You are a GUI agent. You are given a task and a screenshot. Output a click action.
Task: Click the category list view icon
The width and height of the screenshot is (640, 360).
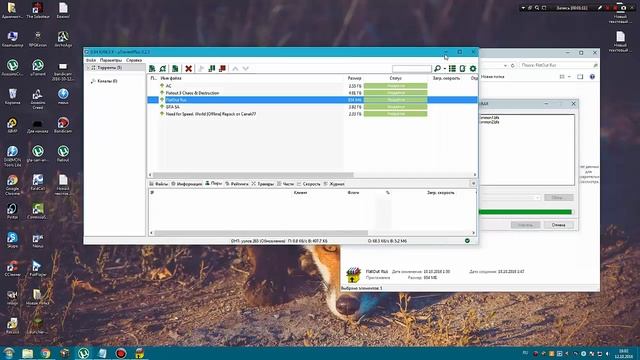pyautogui.click(x=452, y=69)
